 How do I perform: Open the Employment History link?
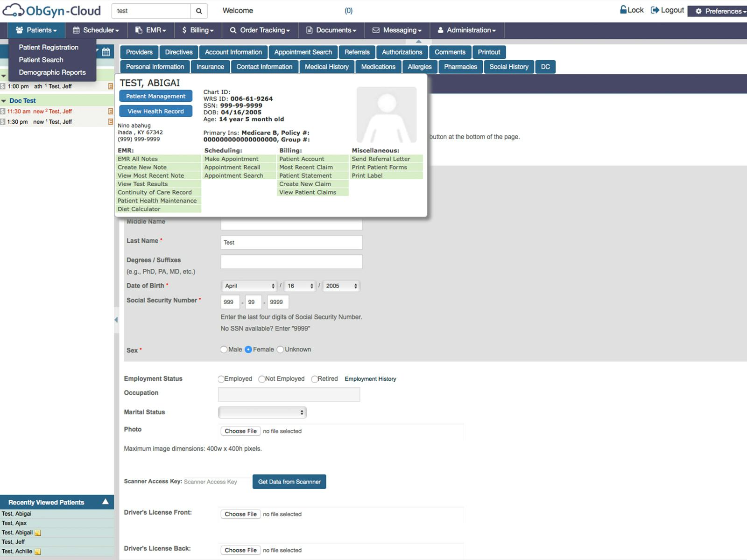370,379
